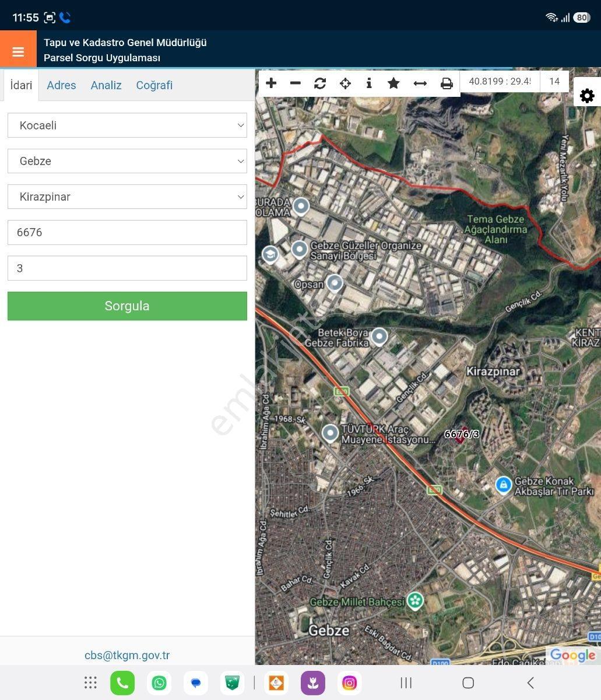Open the app drawer grid icon
Screen dimensions: 601x700
pos(90,683)
